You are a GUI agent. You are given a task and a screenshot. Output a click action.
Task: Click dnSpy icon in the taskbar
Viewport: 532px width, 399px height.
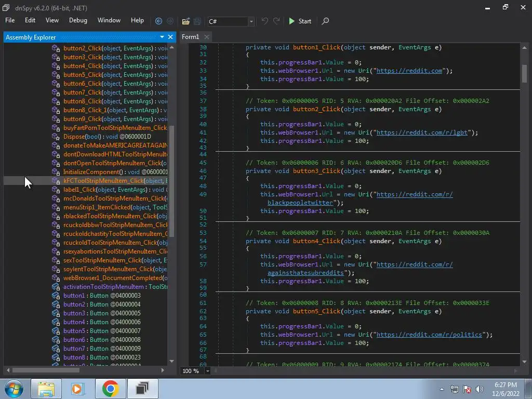(142, 389)
